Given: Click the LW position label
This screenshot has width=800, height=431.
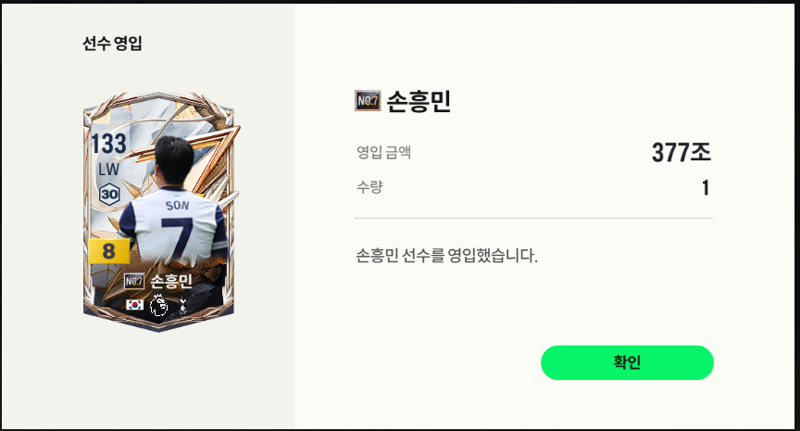Looking at the screenshot, I should tap(109, 169).
